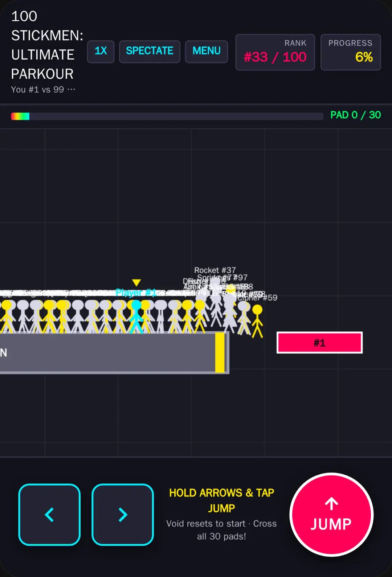Click the 'You #1 vs 99' subtitle
The width and height of the screenshot is (392, 577).
coord(43,90)
